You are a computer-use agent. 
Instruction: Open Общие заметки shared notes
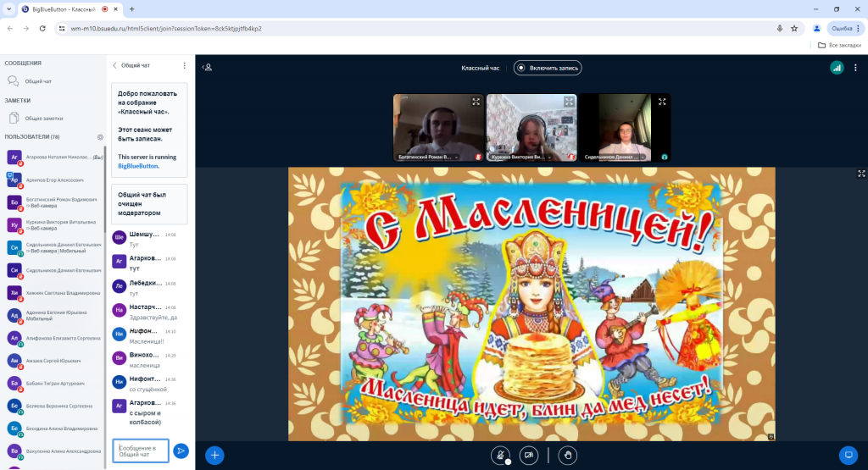(43, 118)
